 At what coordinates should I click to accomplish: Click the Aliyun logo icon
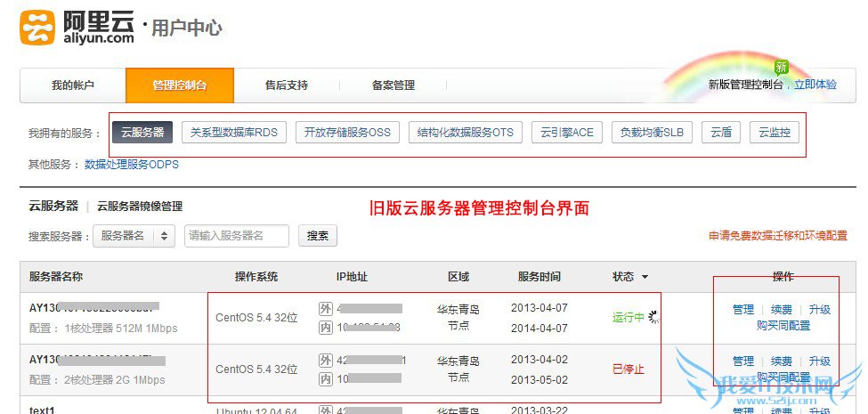point(37,28)
